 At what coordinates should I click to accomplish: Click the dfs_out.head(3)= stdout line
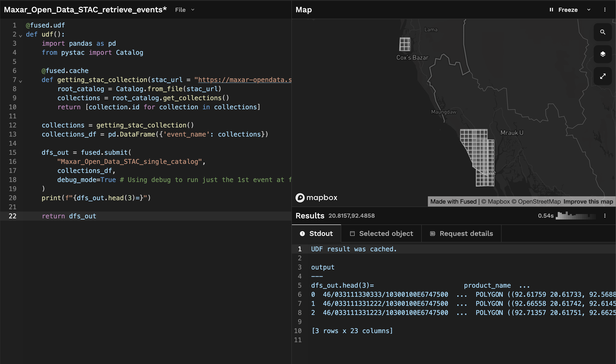[343, 285]
